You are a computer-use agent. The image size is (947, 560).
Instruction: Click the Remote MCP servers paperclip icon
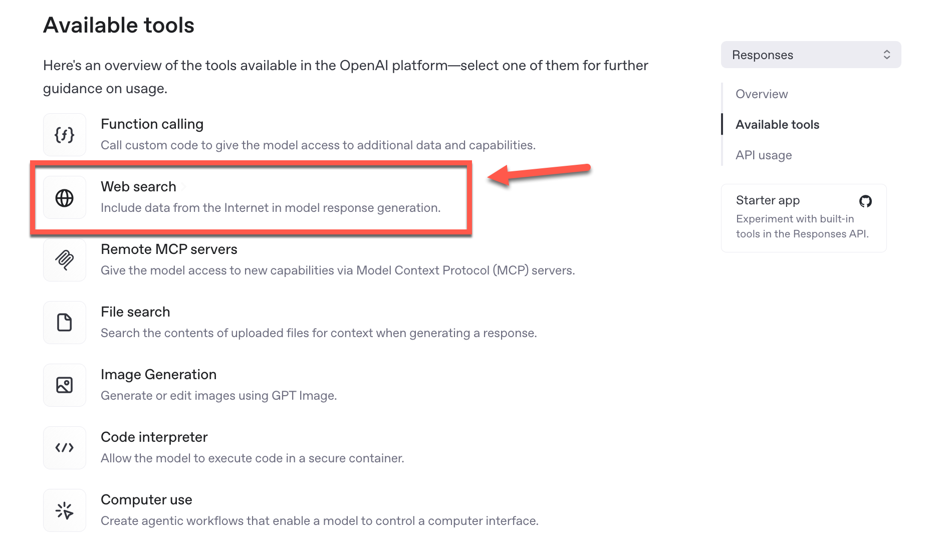(x=65, y=260)
